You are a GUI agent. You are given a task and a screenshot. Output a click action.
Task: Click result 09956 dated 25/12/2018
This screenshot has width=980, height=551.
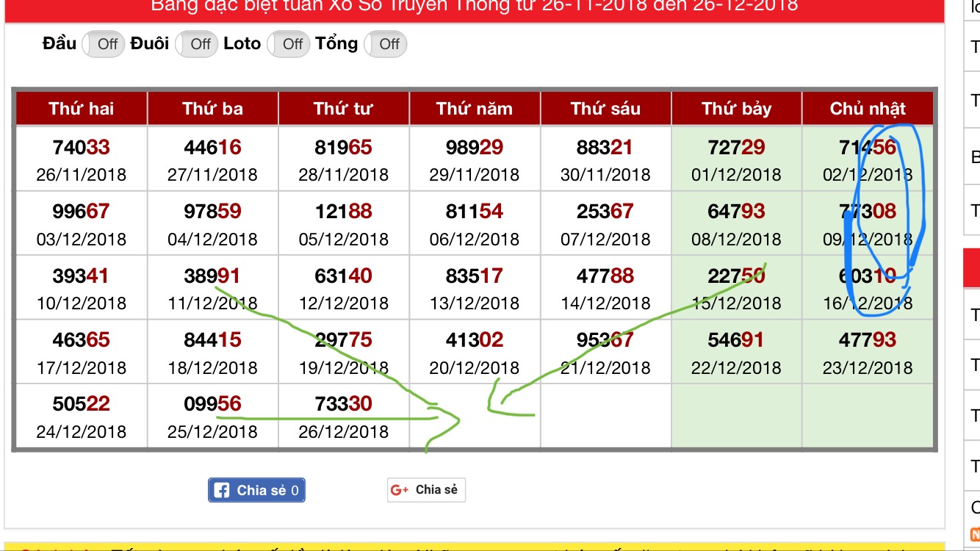click(212, 404)
